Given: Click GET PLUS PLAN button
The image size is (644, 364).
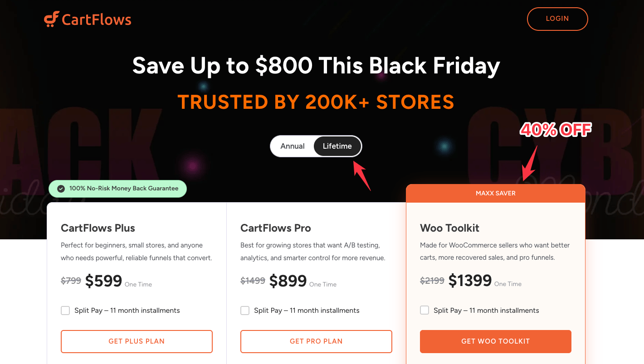Looking at the screenshot, I should pos(137,341).
